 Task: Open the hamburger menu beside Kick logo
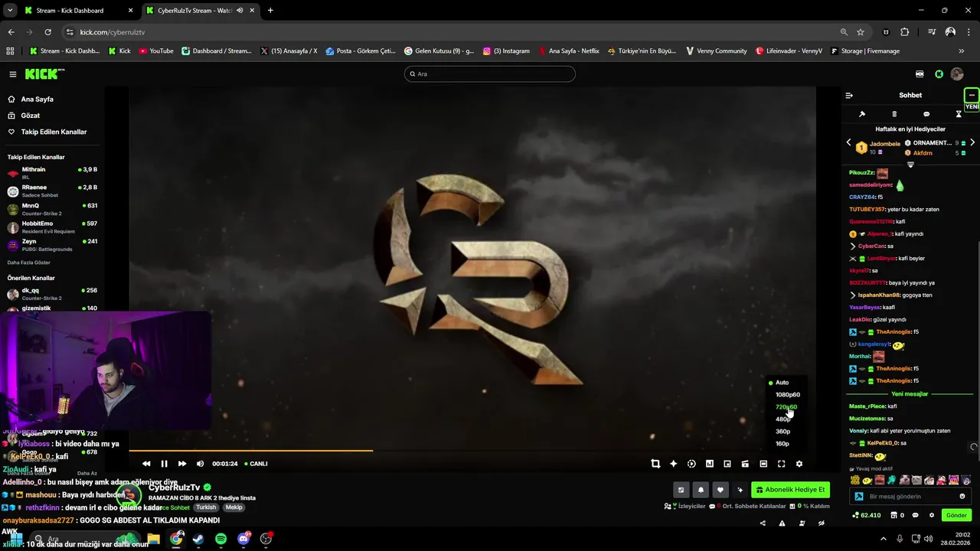point(13,74)
